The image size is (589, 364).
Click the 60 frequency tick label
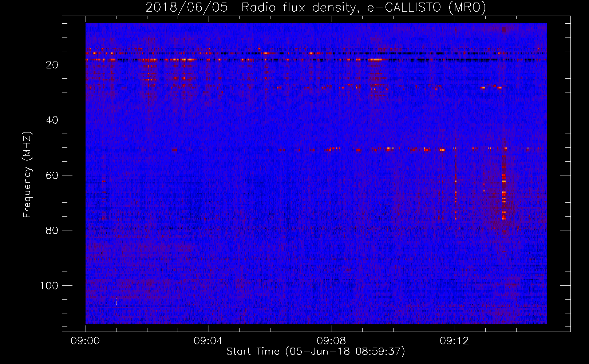coord(52,175)
